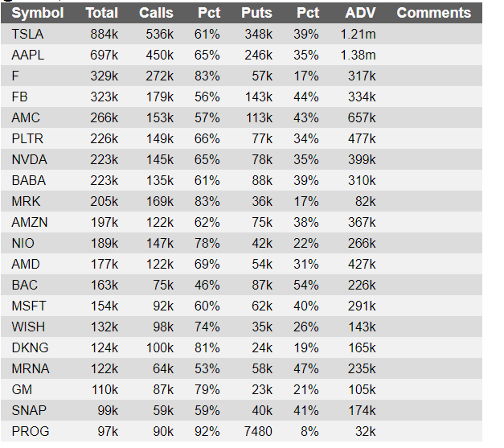The height and width of the screenshot is (448, 504).
Task: Click the MRK symbol
Action: 26,201
